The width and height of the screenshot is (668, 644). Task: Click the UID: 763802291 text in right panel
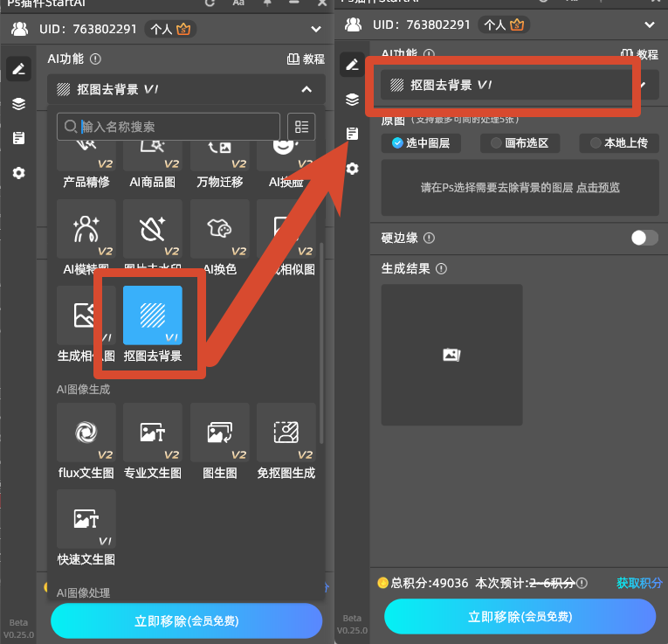(x=422, y=24)
